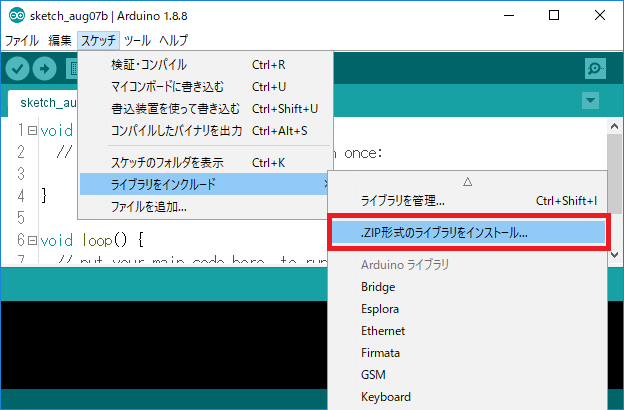Choose ライブラリを管理 from submenu

point(402,200)
